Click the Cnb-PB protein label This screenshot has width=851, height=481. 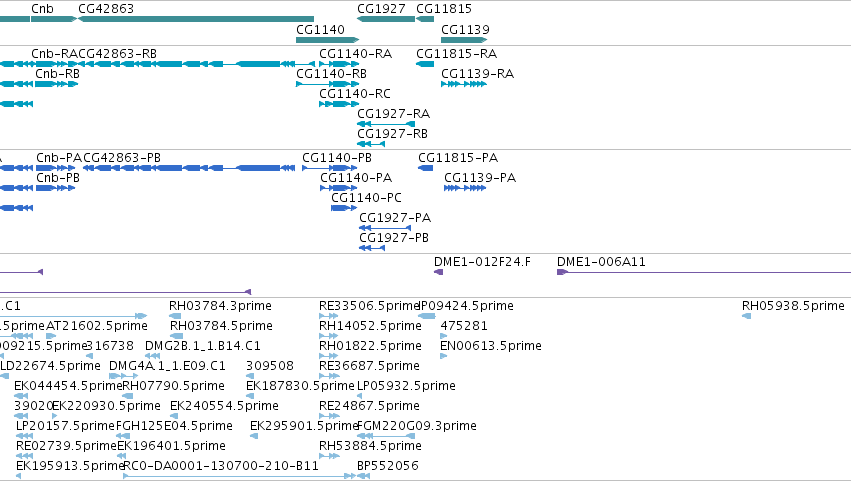click(x=58, y=178)
